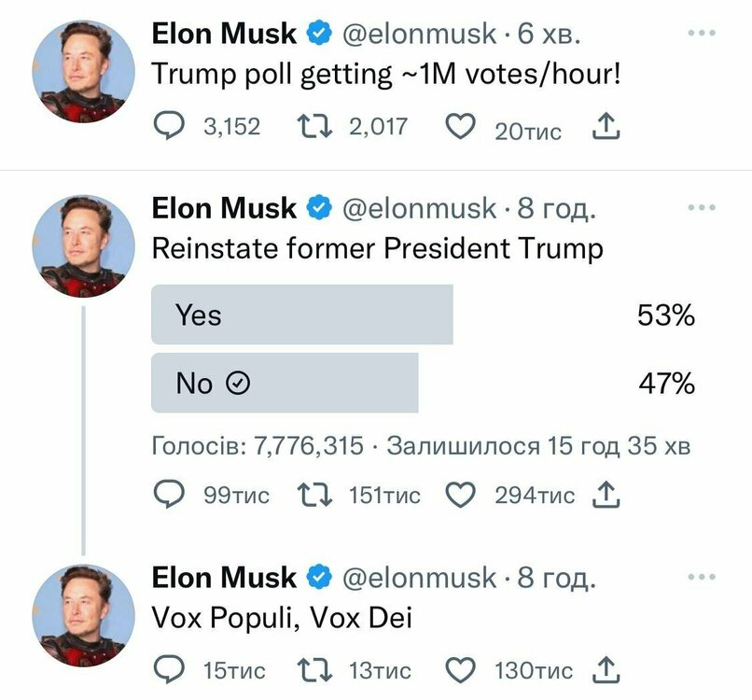752x700 pixels.
Task: Like the Vox Populi, Vox Dei tweet
Action: (x=461, y=668)
